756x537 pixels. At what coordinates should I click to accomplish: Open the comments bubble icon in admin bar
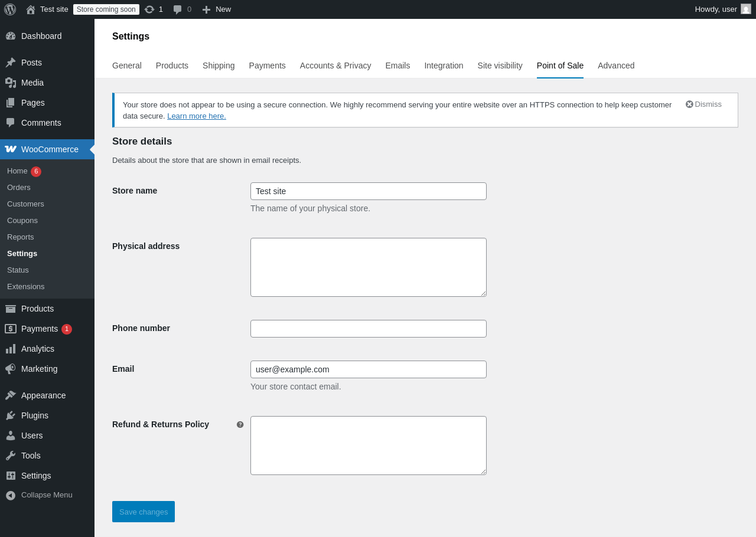click(177, 9)
